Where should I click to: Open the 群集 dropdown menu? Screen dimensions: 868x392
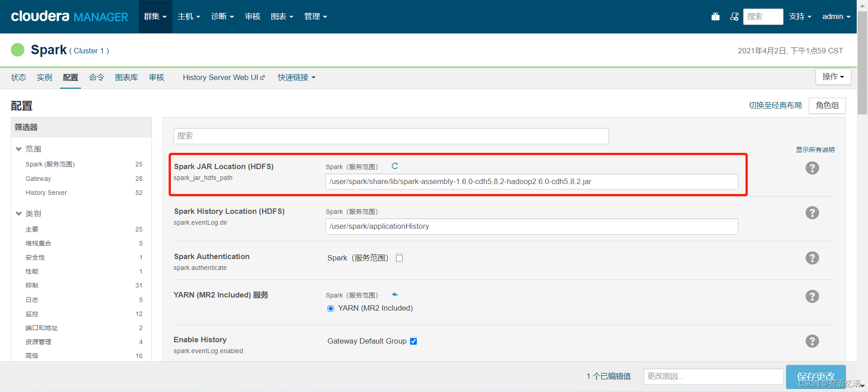pyautogui.click(x=155, y=17)
